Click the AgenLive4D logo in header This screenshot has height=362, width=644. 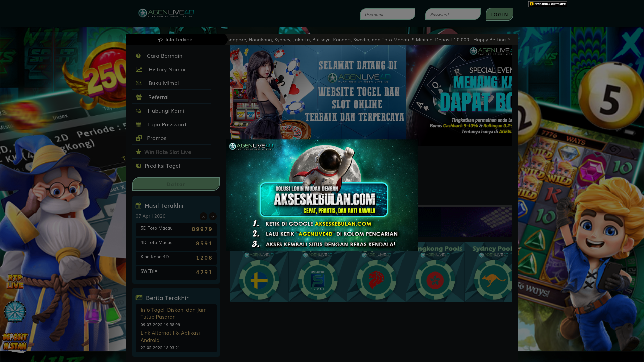tap(166, 13)
